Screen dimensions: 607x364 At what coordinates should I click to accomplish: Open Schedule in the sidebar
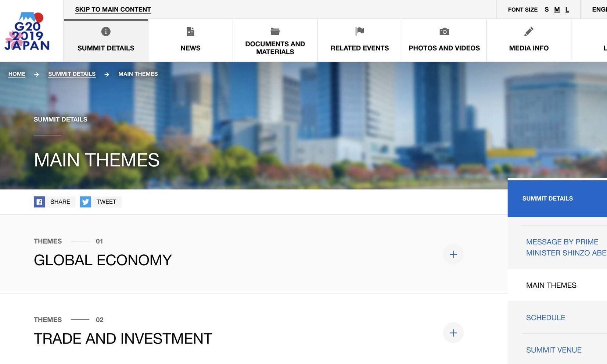click(546, 317)
